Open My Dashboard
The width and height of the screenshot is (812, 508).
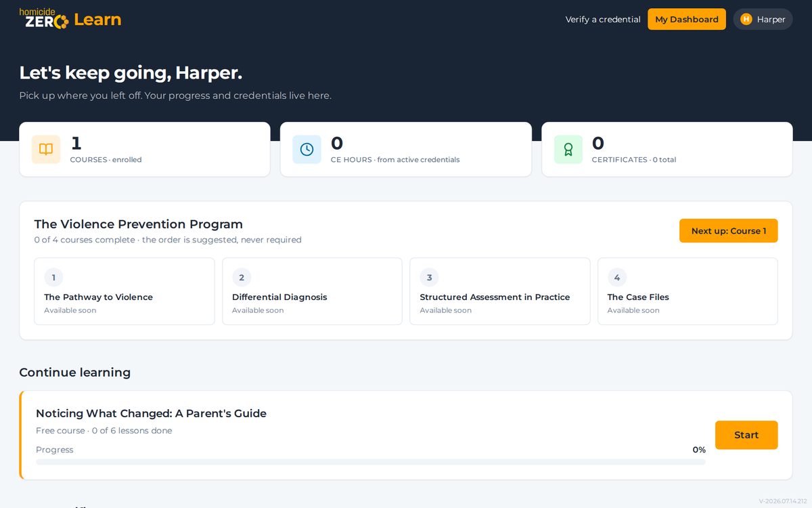687,19
